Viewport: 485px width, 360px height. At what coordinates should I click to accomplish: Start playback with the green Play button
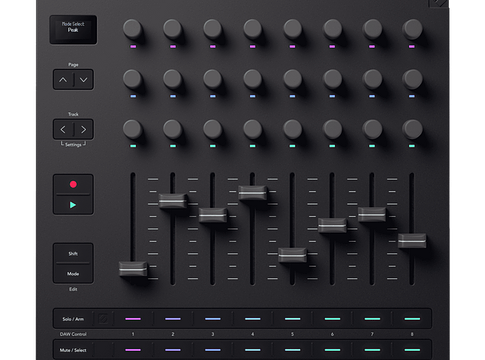73,205
